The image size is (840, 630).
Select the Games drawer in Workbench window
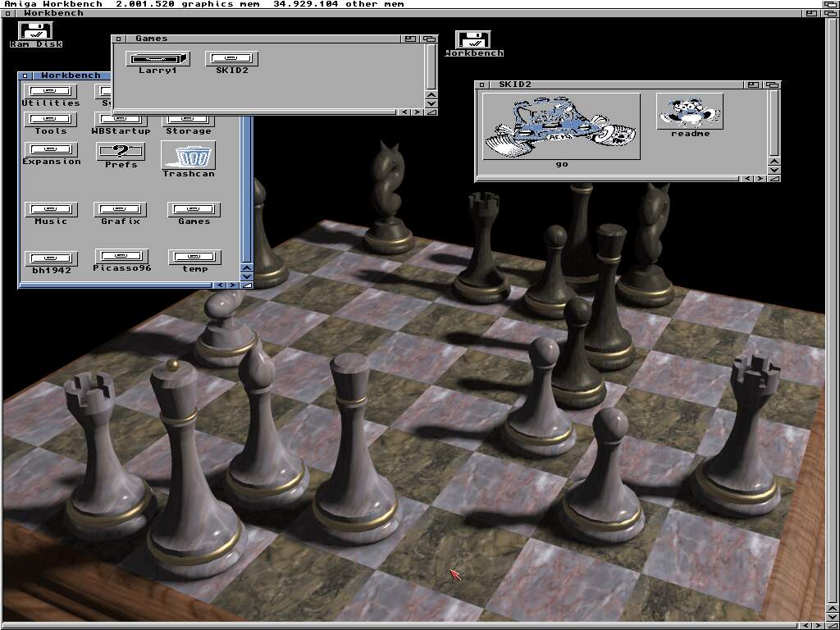[x=194, y=209]
